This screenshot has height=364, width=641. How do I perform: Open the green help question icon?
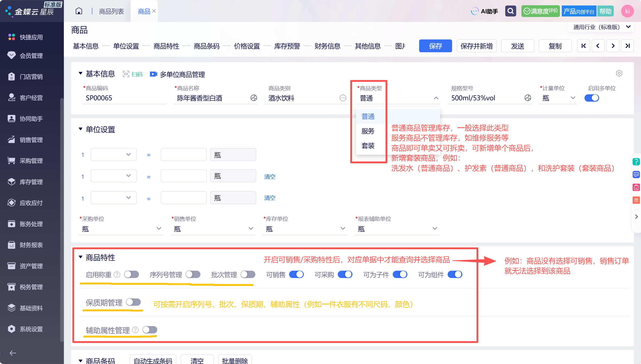(x=636, y=161)
